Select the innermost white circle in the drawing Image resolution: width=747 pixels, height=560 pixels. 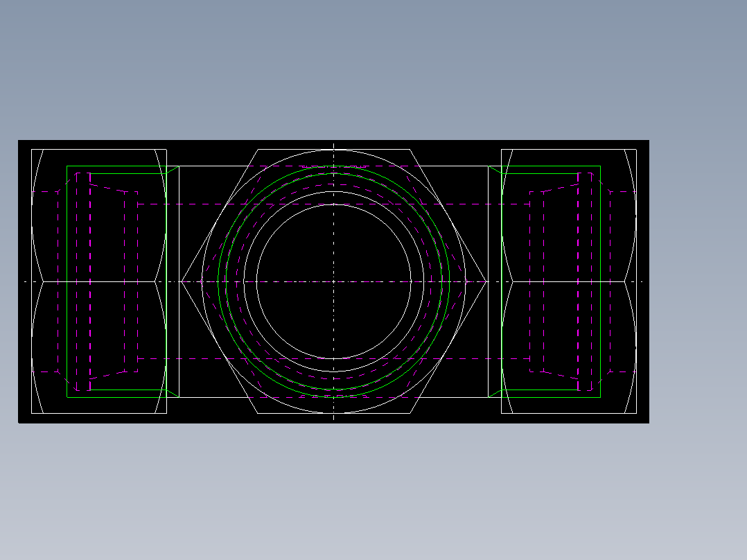coord(333,281)
